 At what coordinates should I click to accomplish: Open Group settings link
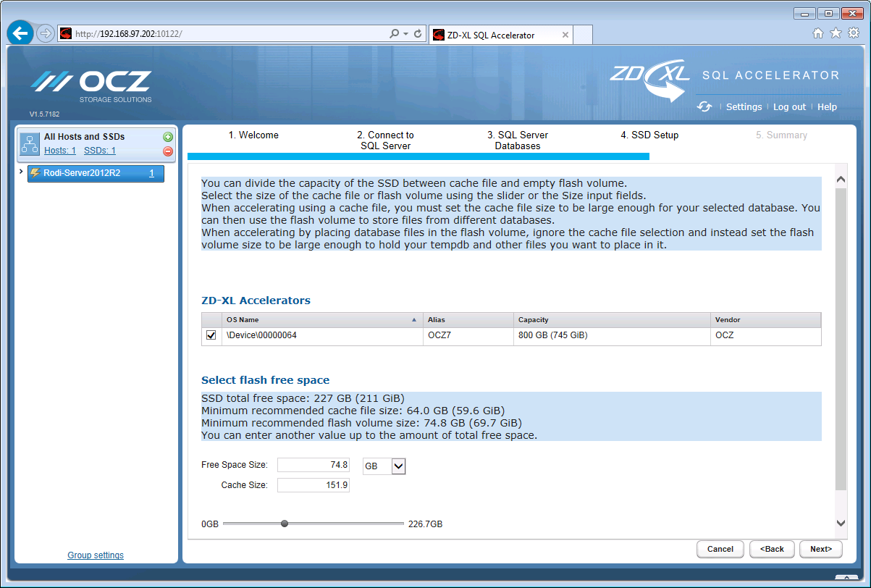pos(96,555)
